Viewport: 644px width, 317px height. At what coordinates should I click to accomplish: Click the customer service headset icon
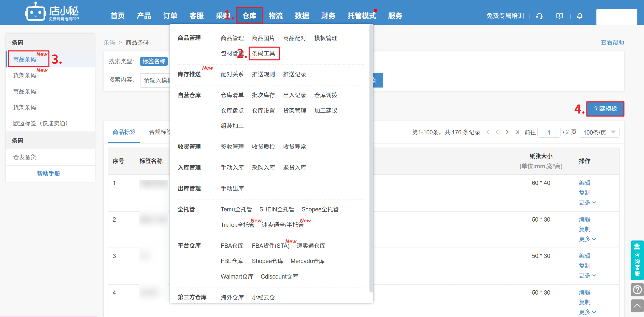[539, 16]
